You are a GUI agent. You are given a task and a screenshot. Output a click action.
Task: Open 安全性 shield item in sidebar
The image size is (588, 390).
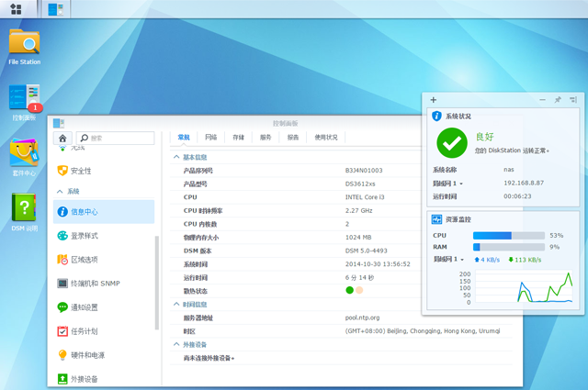[x=104, y=171]
